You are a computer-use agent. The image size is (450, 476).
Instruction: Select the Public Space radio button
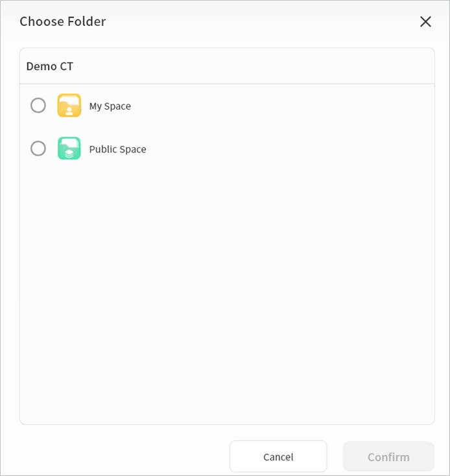pos(38,149)
